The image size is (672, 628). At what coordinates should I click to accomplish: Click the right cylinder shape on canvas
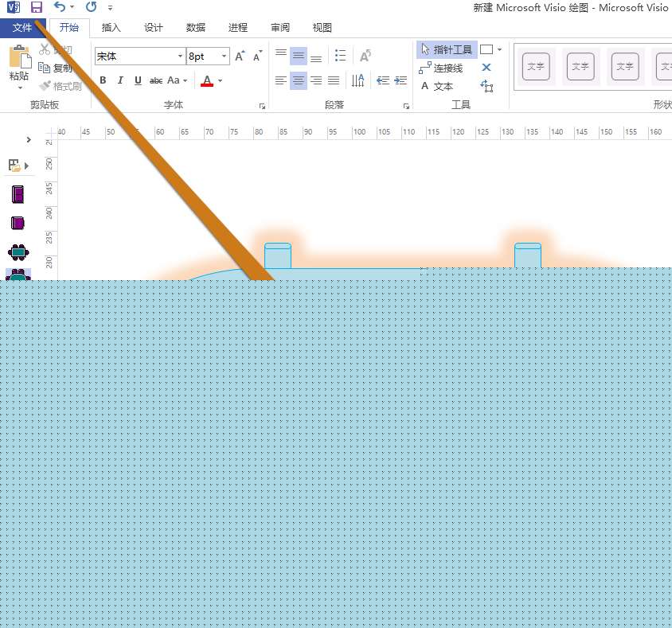528,255
